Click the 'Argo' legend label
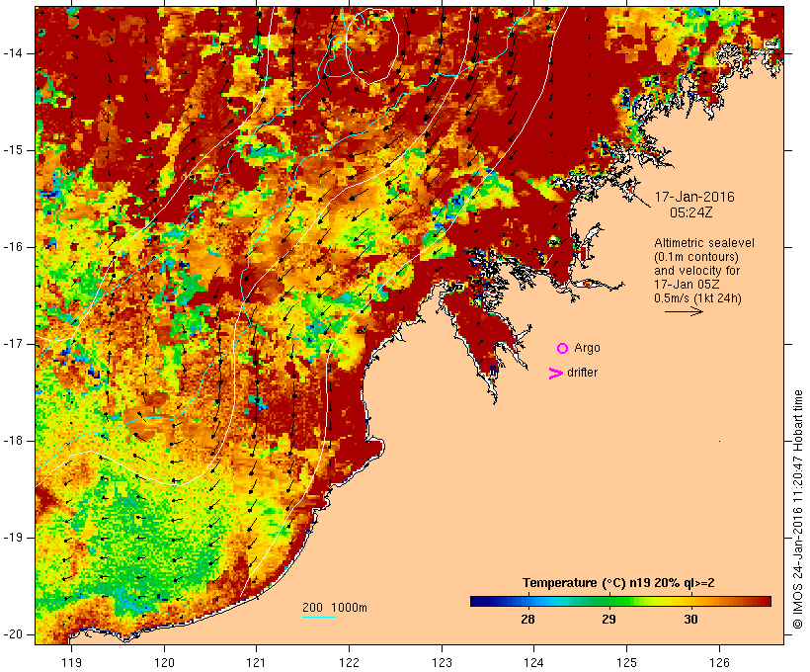Screen dimensions: 810x672 588,348
